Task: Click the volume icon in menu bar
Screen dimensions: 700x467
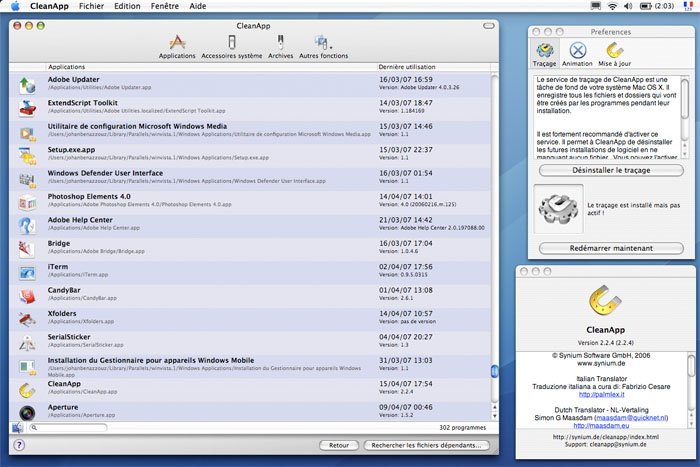Action: pos(628,6)
